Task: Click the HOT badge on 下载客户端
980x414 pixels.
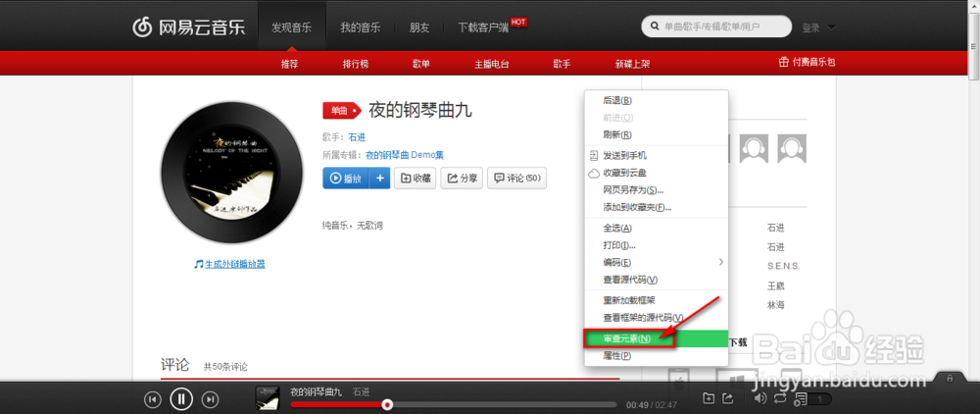Action: (518, 22)
